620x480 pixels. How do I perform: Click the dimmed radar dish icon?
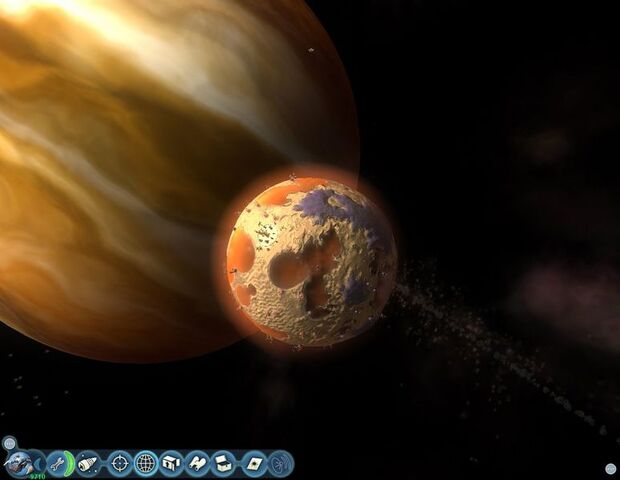tap(281, 463)
